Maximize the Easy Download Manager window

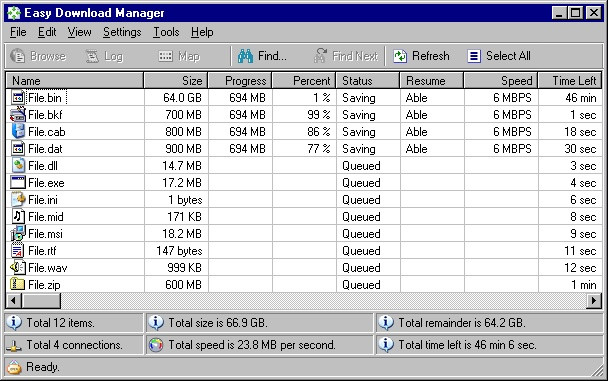(576, 13)
